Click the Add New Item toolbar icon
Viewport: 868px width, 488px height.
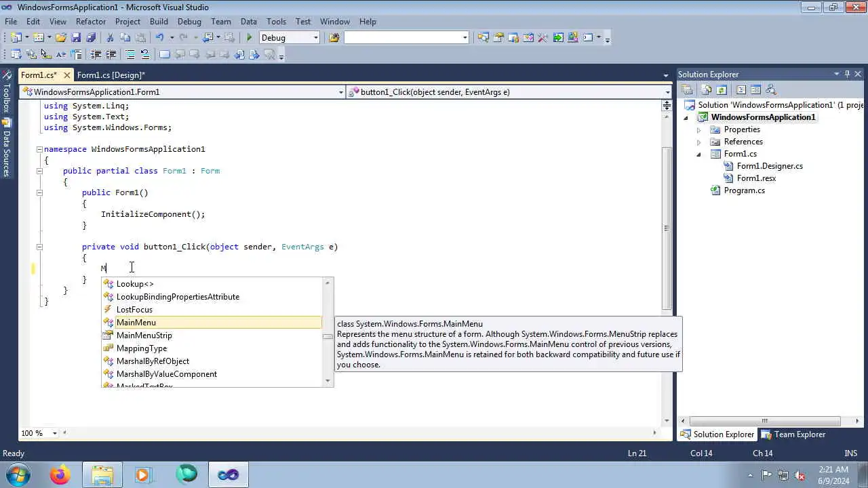point(39,38)
